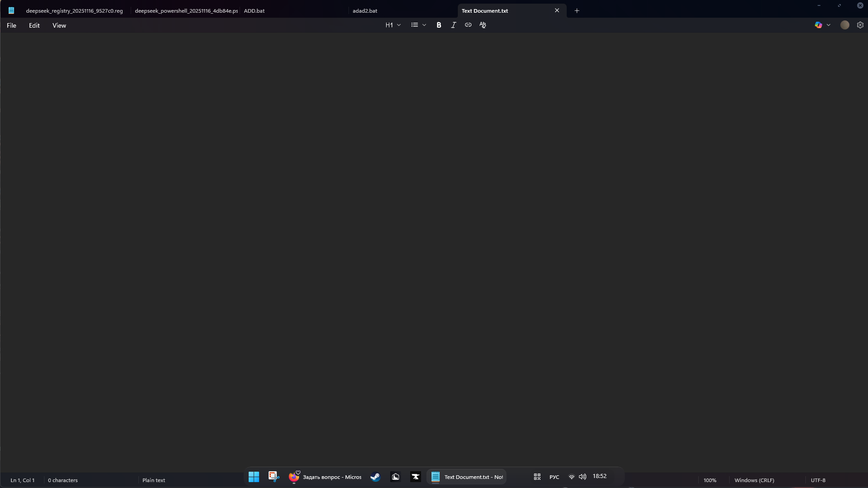
Task: Toggle bold formatting in the toolbar
Action: coord(439,25)
